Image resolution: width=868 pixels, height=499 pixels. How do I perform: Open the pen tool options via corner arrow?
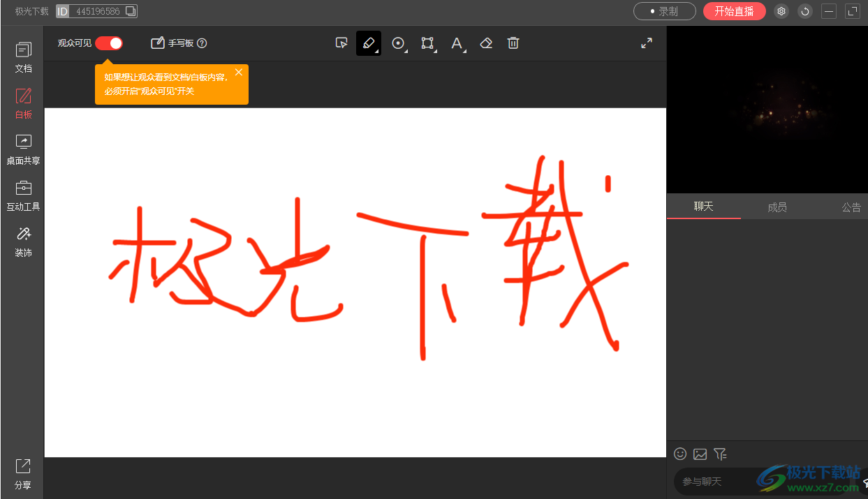pyautogui.click(x=376, y=50)
